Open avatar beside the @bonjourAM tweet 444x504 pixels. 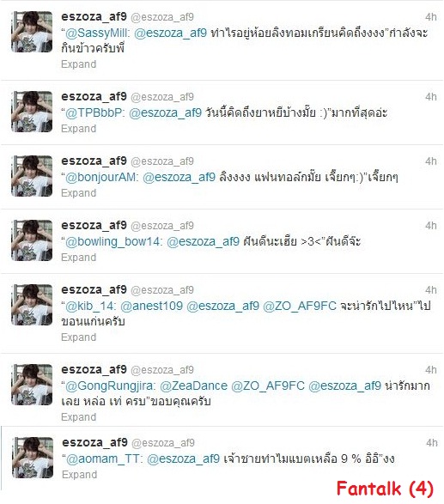pyautogui.click(x=32, y=176)
